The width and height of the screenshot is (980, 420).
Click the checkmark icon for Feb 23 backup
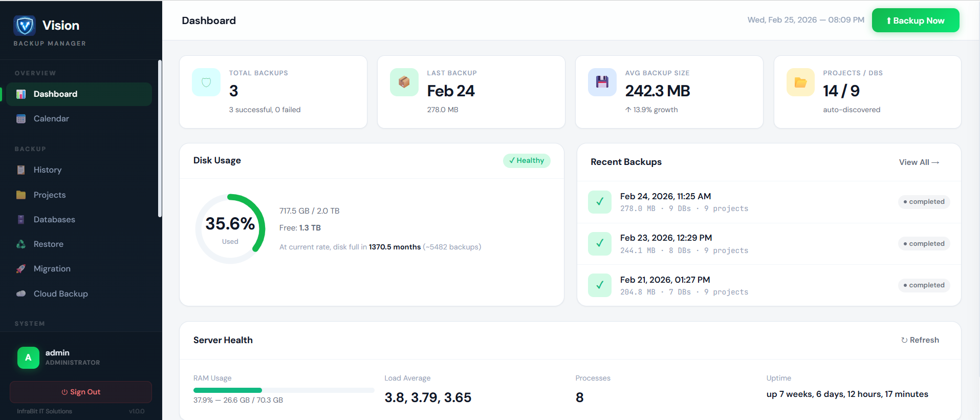click(600, 244)
